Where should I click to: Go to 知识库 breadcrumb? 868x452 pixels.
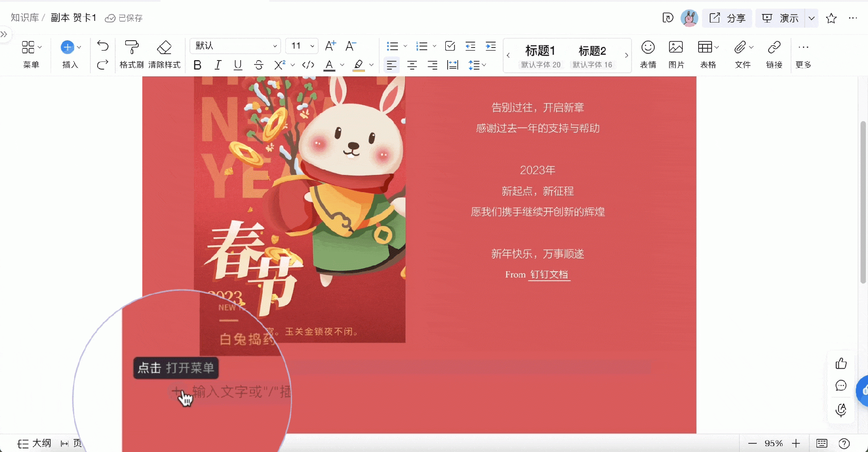pos(25,18)
